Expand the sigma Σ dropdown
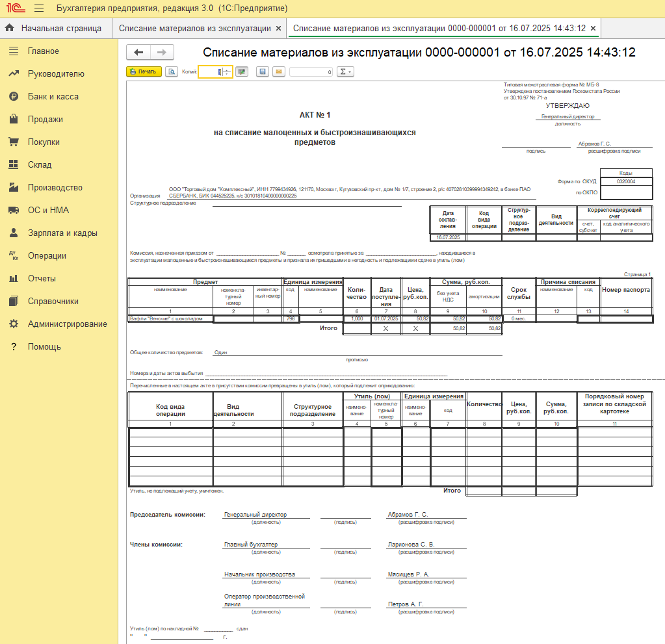 tap(345, 71)
